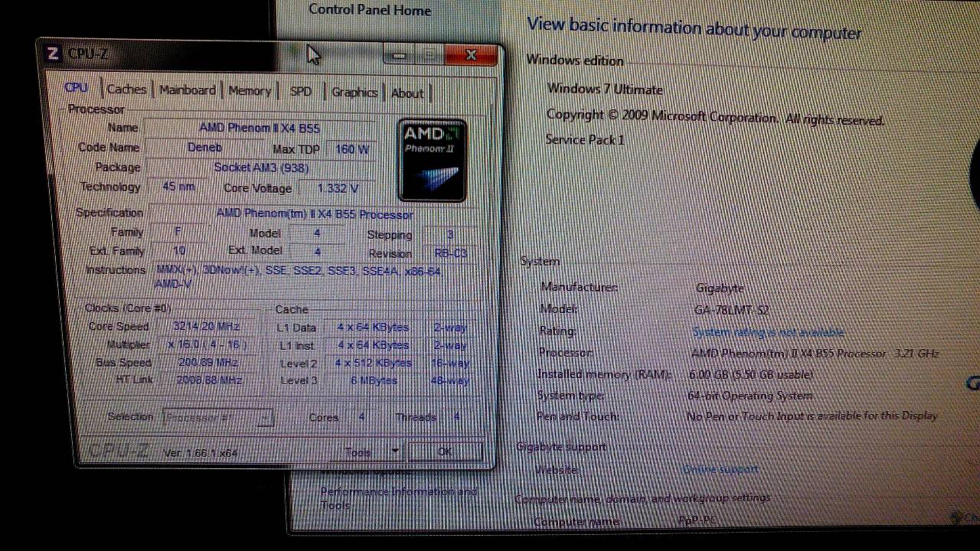Open the Caches tab
The height and width of the screenshot is (551, 980).
pyautogui.click(x=126, y=90)
